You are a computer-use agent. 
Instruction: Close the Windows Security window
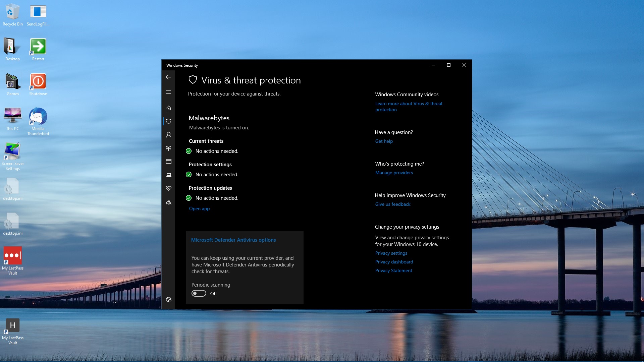point(464,65)
